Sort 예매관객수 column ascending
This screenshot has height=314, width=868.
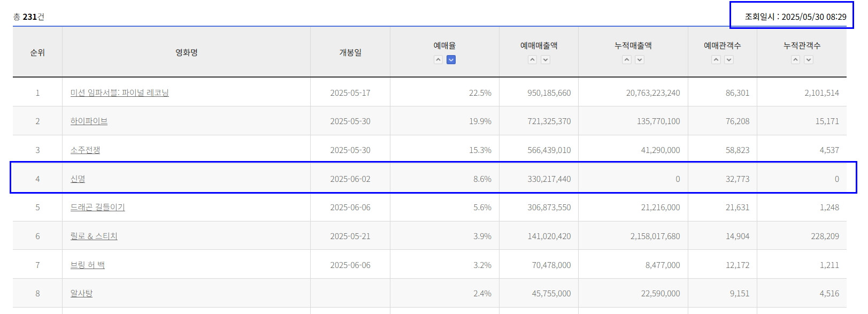point(716,60)
